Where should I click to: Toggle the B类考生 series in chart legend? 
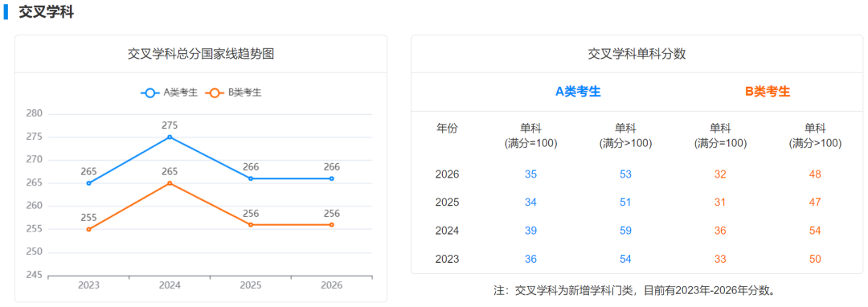(x=233, y=93)
